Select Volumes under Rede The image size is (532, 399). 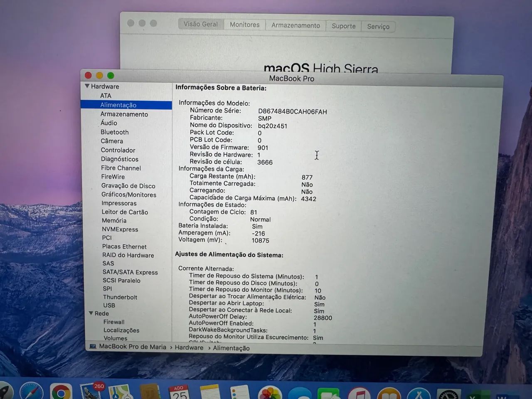(x=116, y=338)
